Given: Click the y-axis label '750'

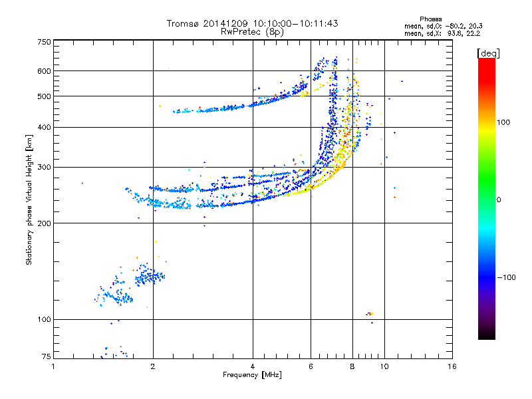Looking at the screenshot, I should [x=44, y=42].
